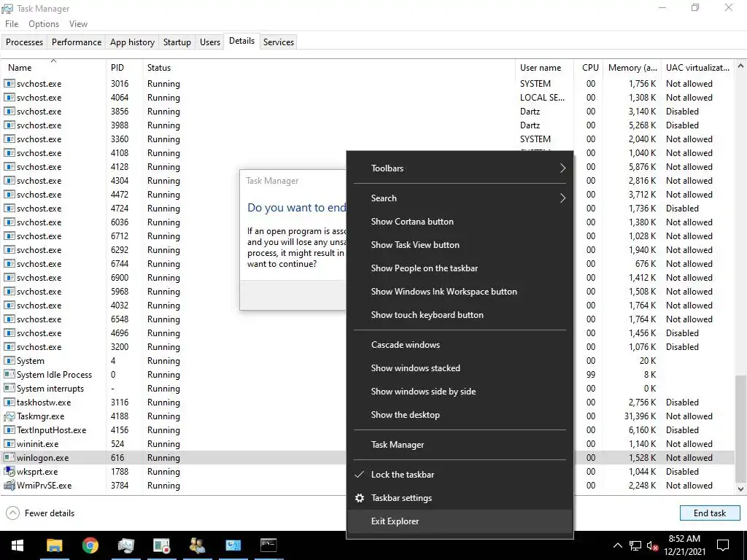Open the Options menu
Image resolution: width=747 pixels, height=560 pixels.
[x=44, y=24]
